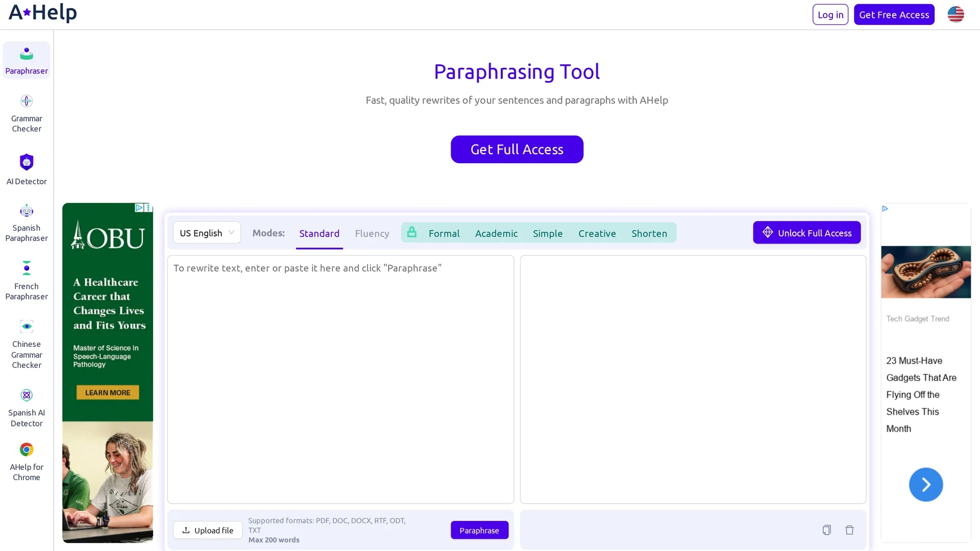Open the Grammar Checker sidebar icon

(x=27, y=101)
